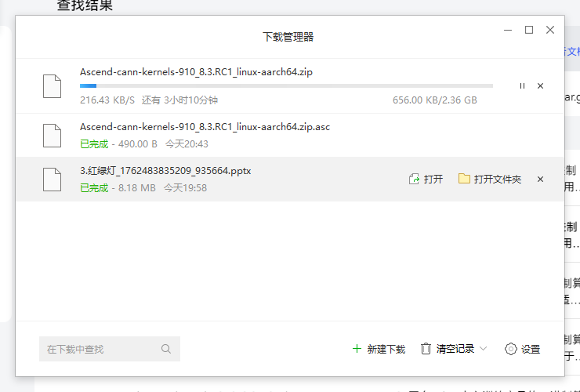Click the 下载管理器 window title
This screenshot has height=392, width=580.
pos(288,37)
